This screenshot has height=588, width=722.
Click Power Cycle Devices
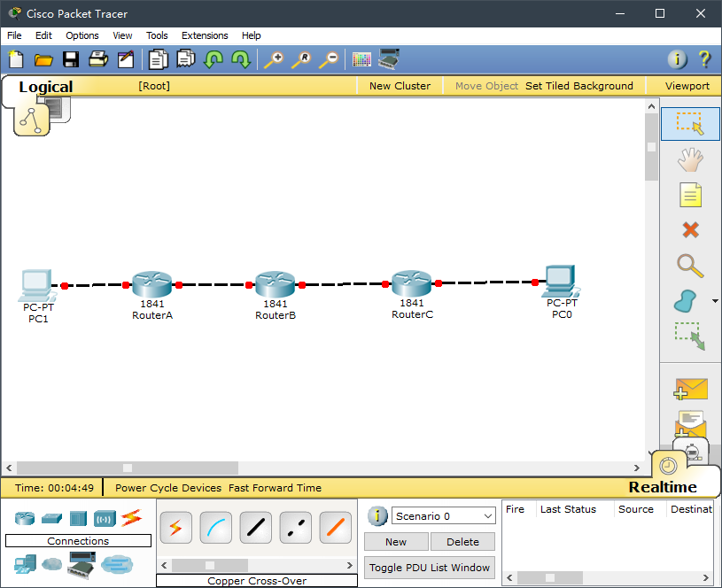pyautogui.click(x=168, y=488)
